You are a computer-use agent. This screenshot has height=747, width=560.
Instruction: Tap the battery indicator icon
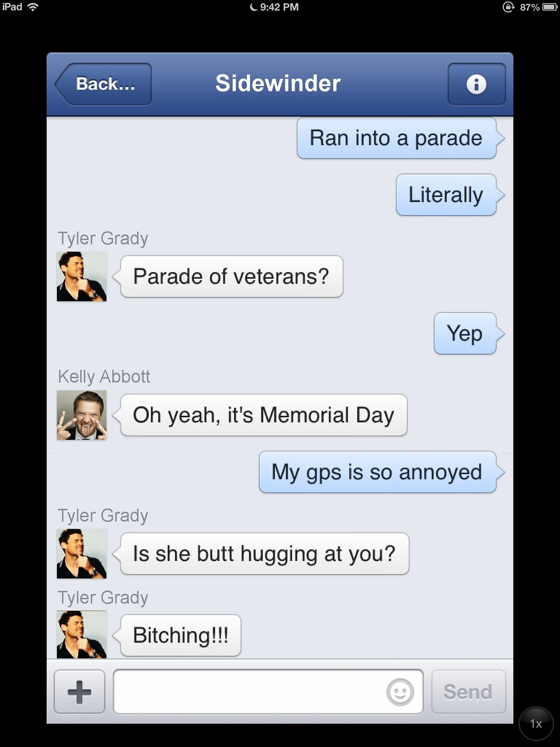(549, 7)
